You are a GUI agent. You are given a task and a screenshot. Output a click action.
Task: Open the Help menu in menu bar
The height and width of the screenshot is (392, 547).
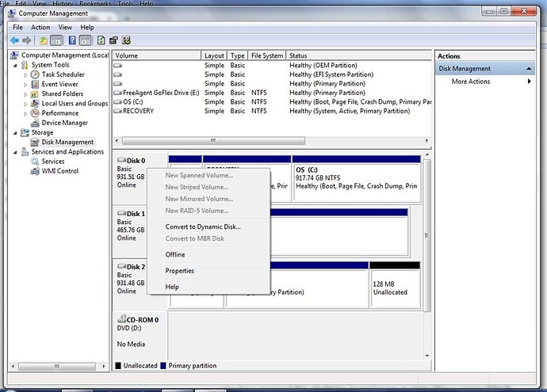click(87, 27)
